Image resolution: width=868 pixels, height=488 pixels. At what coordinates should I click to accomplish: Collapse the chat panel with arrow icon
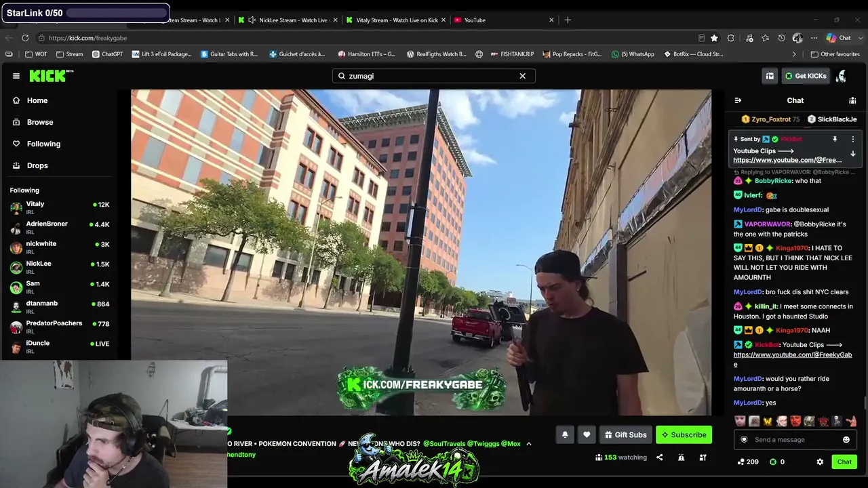pos(738,100)
